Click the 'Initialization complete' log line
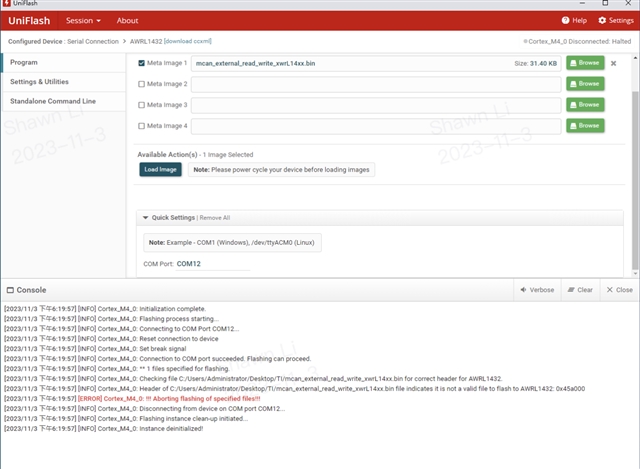640x469 pixels. click(105, 309)
